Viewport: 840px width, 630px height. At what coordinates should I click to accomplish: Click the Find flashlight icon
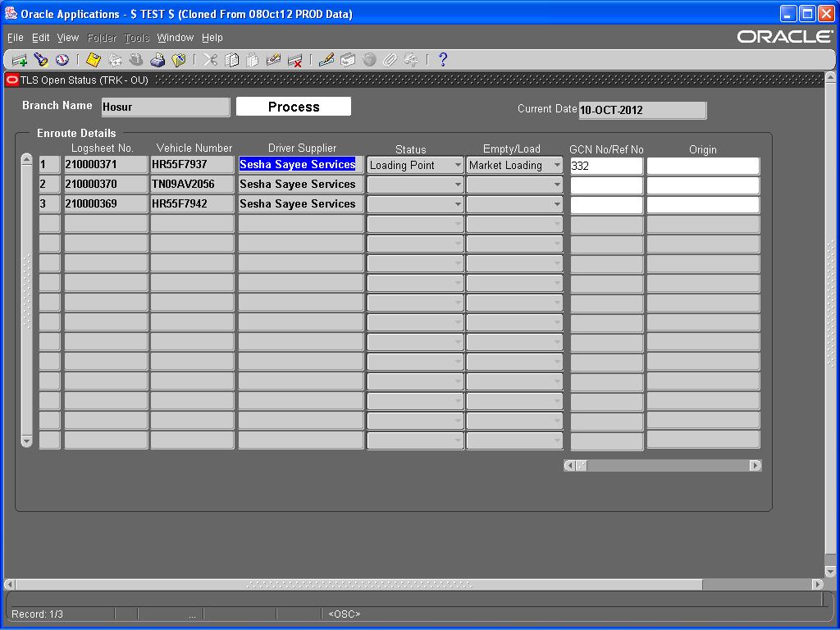pyautogui.click(x=41, y=60)
